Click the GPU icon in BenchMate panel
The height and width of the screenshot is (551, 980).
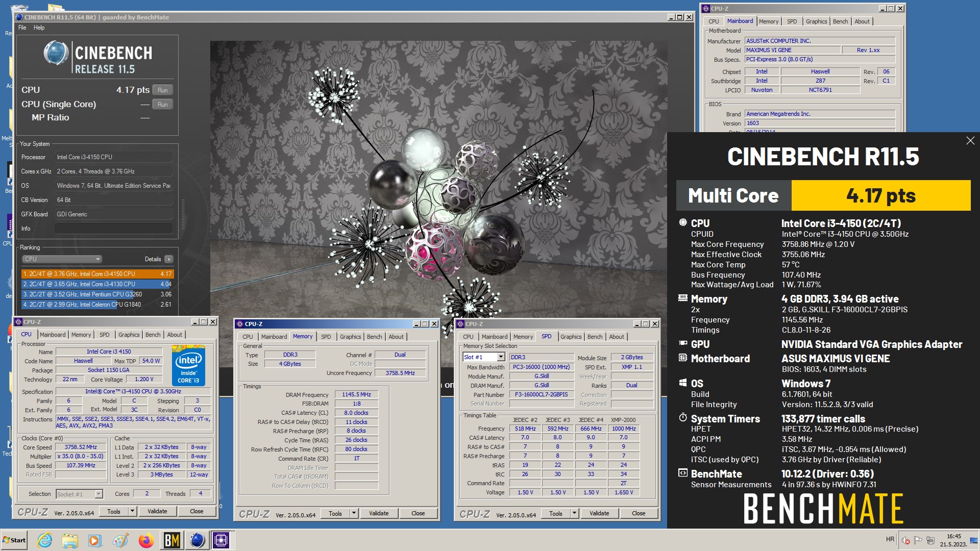(x=682, y=344)
